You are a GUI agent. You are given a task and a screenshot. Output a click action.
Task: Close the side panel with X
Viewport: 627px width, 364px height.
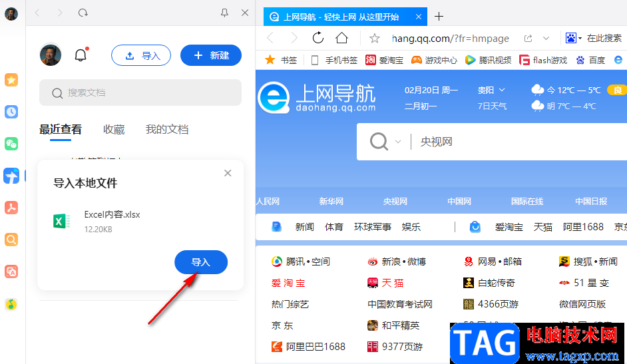pyautogui.click(x=245, y=13)
